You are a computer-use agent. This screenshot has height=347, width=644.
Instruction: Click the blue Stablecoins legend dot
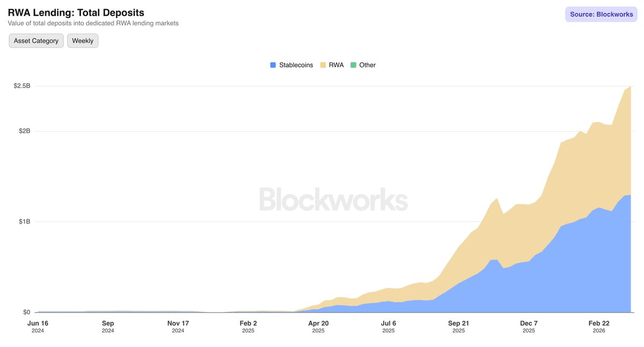[x=273, y=65]
